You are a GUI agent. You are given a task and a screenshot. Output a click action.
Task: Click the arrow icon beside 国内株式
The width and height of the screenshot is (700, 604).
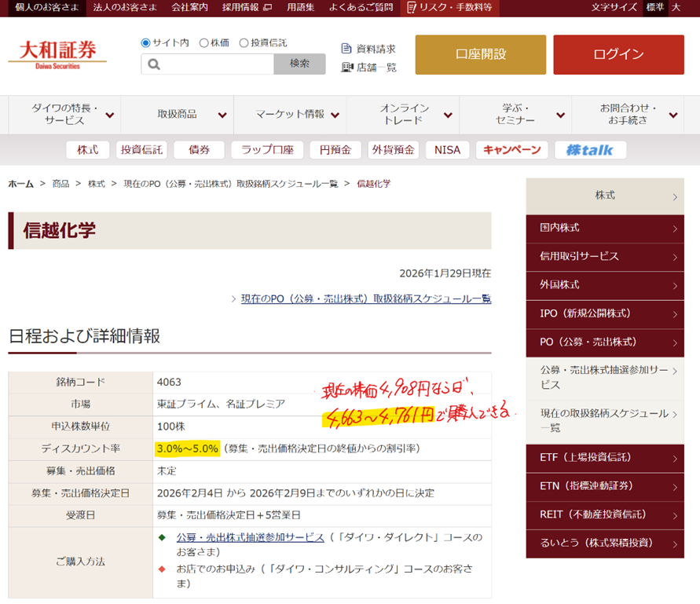click(675, 229)
